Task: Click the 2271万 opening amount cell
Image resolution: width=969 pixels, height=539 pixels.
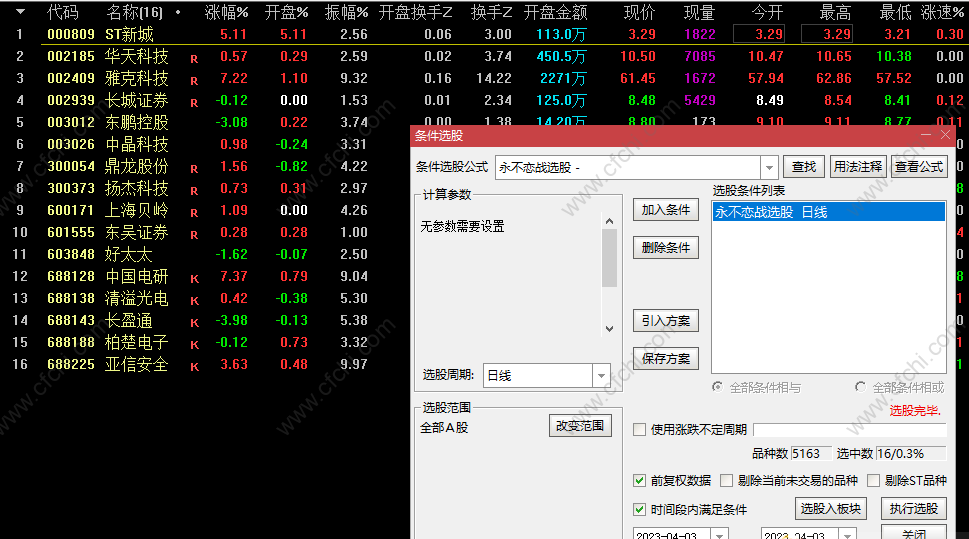Action: click(563, 79)
